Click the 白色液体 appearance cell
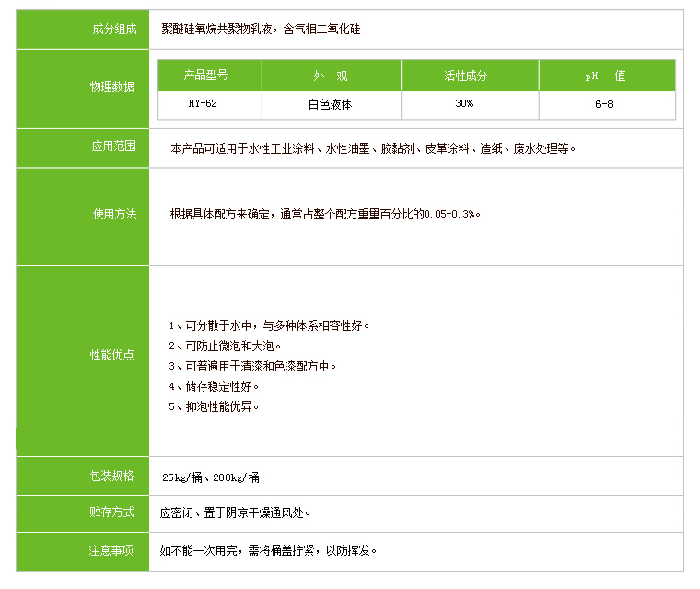Viewport: 700px width, 589px height. 330,105
